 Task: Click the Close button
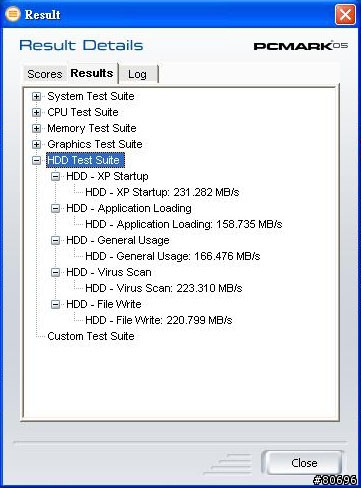[304, 462]
